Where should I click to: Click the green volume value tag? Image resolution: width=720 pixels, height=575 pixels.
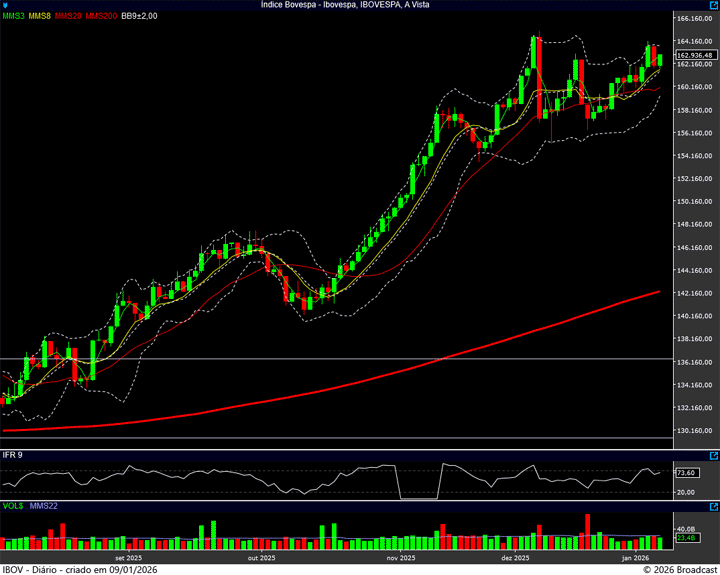[686, 538]
